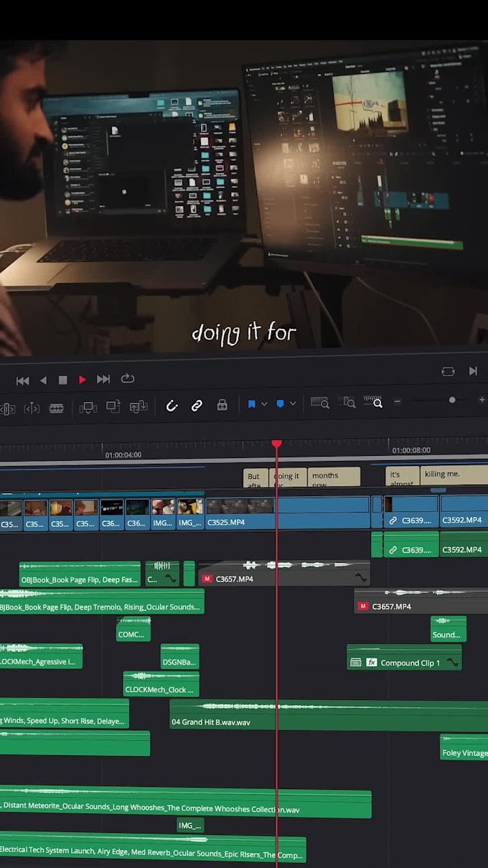The image size is (488, 868).
Task: Click the detail zoom icon
Action: click(x=347, y=403)
